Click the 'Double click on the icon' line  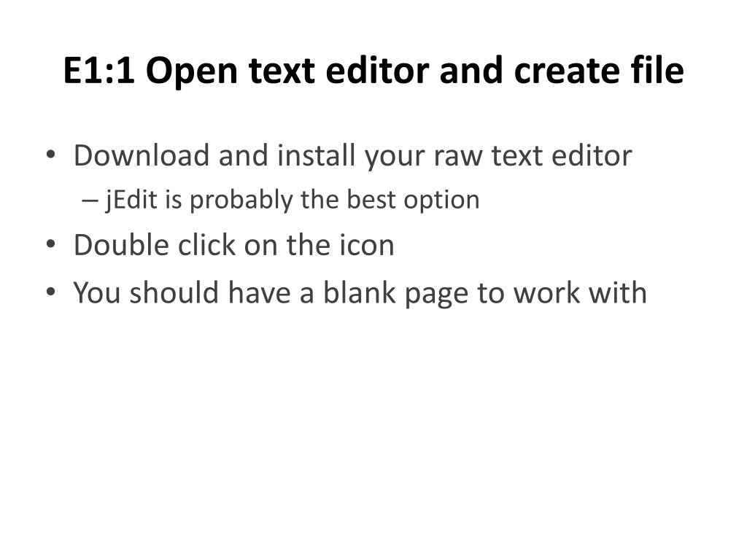pyautogui.click(x=234, y=245)
